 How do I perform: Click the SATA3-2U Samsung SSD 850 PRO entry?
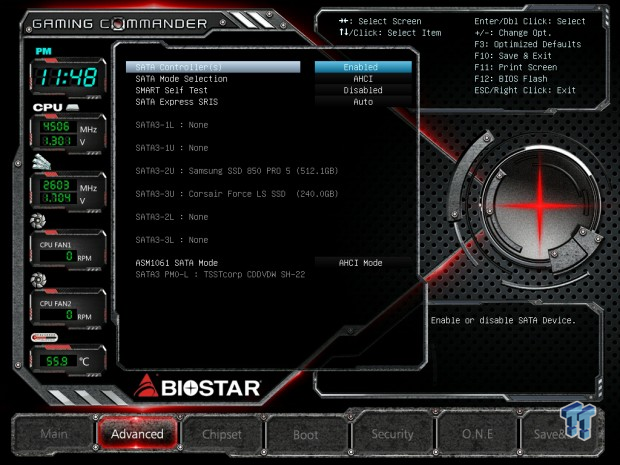pos(237,171)
